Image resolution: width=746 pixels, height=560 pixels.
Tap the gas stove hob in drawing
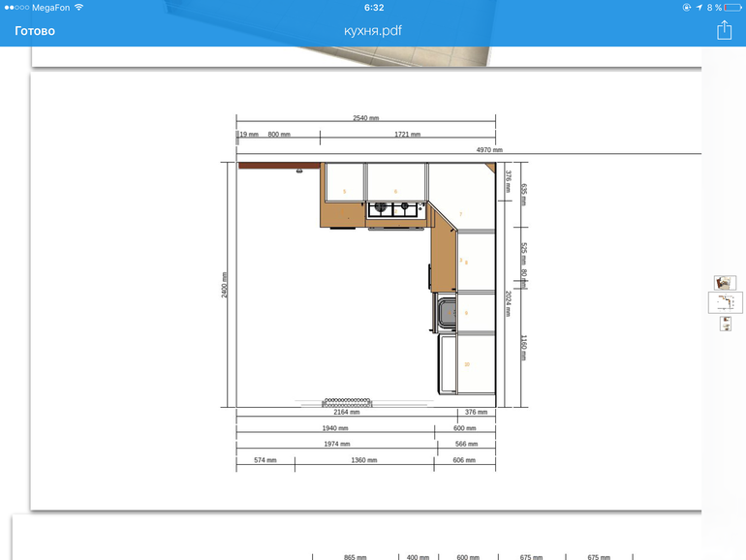click(397, 206)
